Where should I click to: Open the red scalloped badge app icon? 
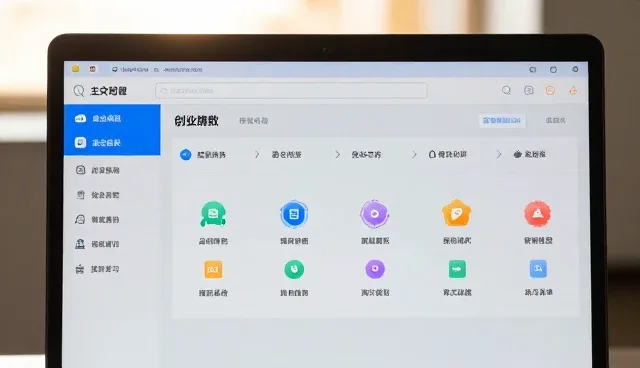[x=538, y=213]
